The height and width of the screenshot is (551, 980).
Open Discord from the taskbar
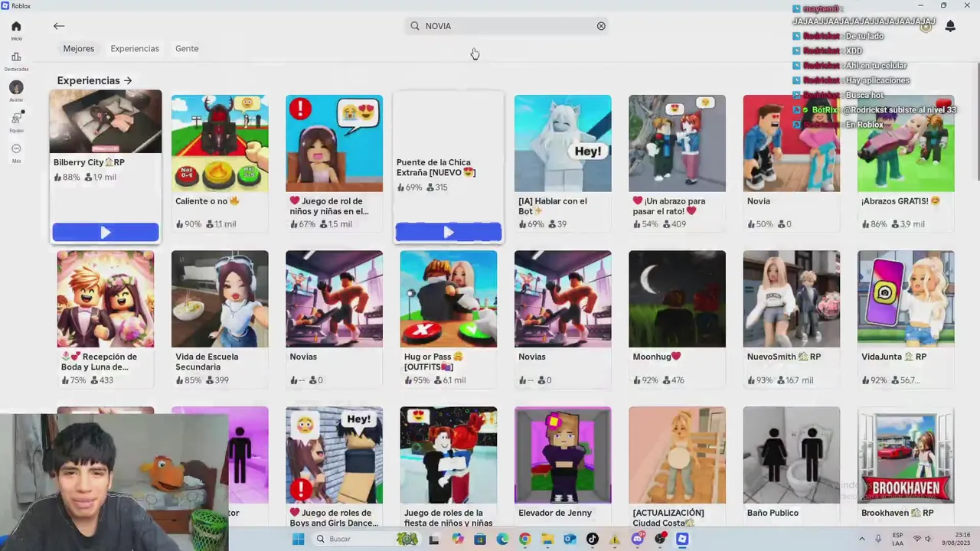tap(638, 540)
